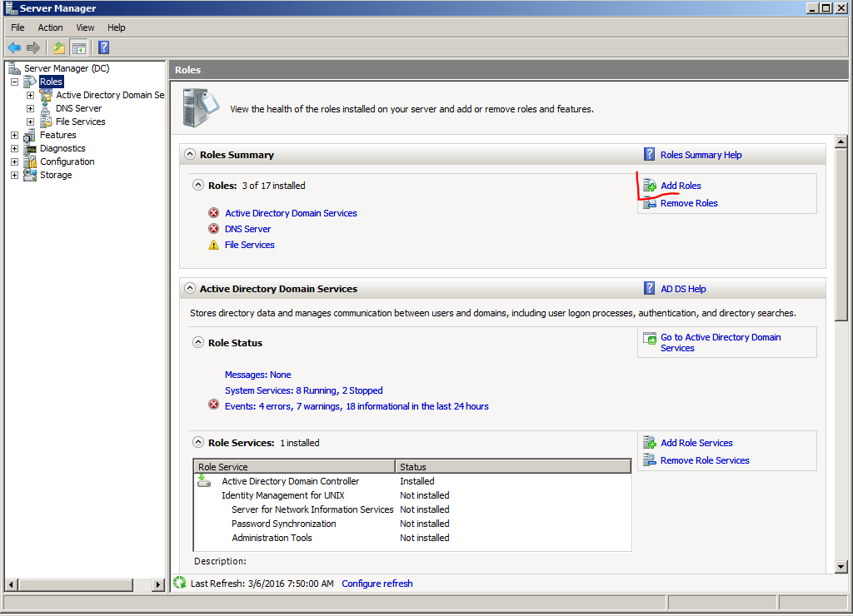
Task: Collapse the Roles: 3 of 17 installed subsection
Action: pyautogui.click(x=198, y=185)
